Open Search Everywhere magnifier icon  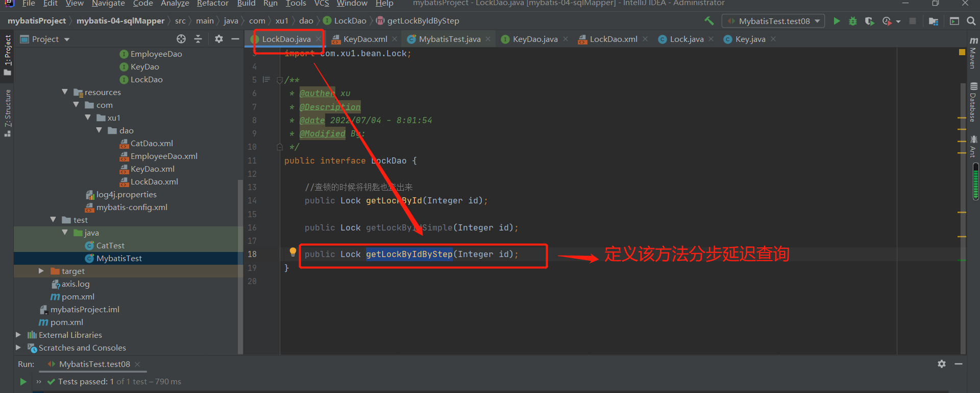(971, 21)
